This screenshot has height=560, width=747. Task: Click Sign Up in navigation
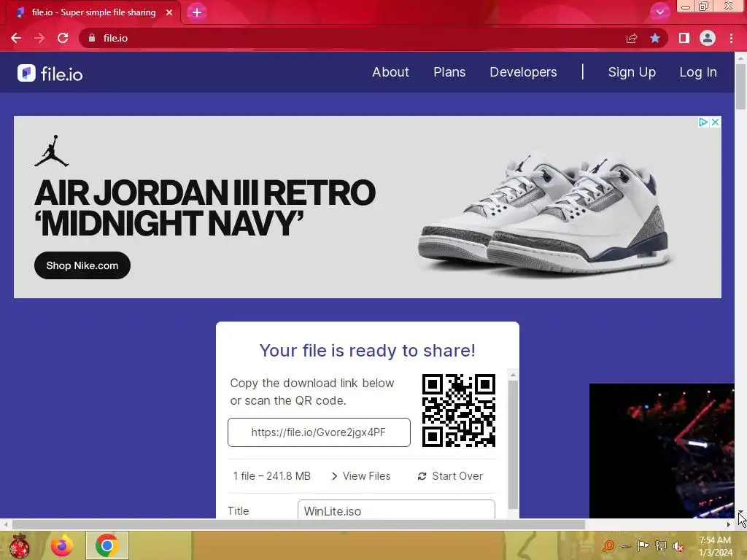(632, 72)
